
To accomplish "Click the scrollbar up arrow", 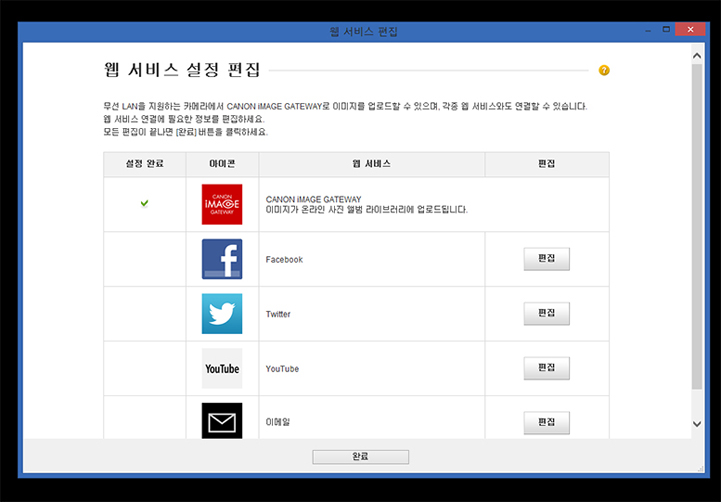I will 697,56.
